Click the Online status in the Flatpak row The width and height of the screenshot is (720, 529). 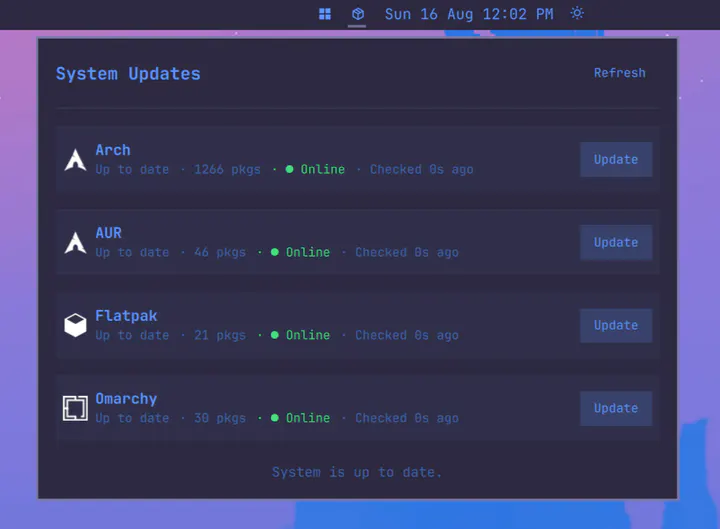pos(308,335)
